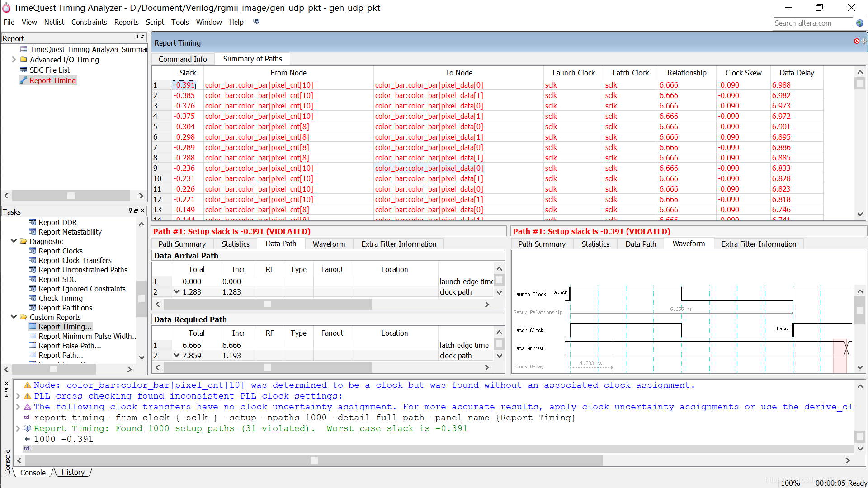Click the Check Timing task icon
Viewport: 868px width, 488px height.
(33, 298)
